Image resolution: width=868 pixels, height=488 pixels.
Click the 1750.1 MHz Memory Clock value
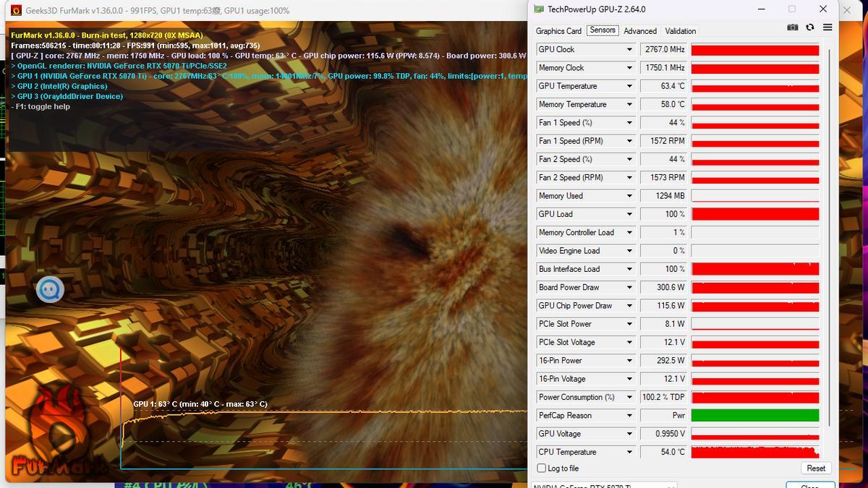click(x=664, y=68)
